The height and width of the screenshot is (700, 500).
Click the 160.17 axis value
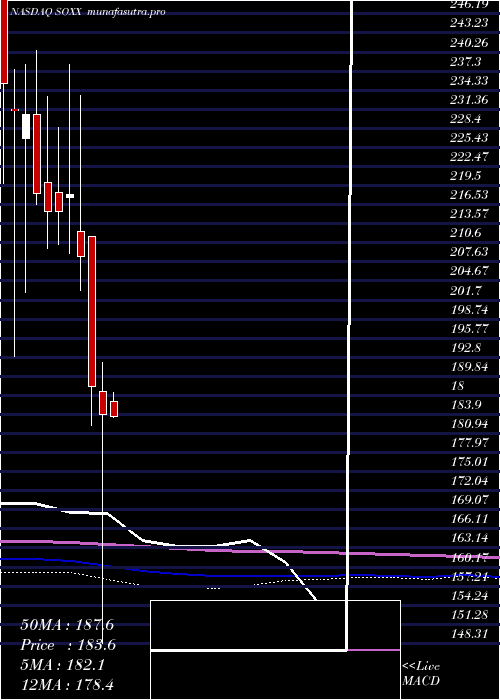[469, 557]
